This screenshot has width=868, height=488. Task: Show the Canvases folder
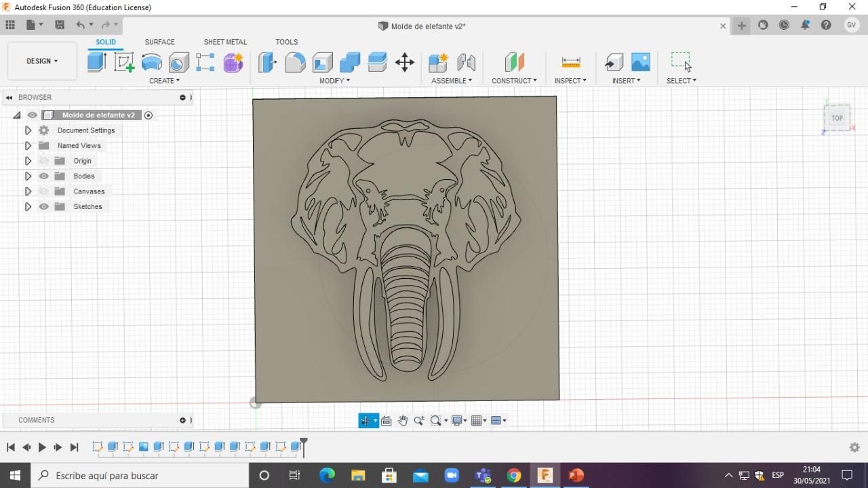click(x=44, y=191)
